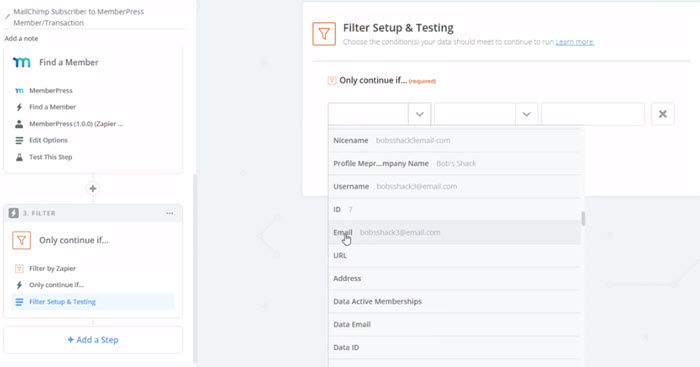This screenshot has width=700, height=367.
Task: Open Test This Step
Action: [x=50, y=157]
